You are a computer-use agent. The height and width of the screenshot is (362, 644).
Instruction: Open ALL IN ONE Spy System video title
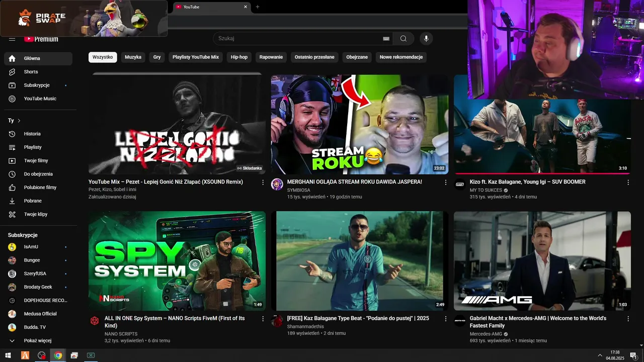pos(175,322)
